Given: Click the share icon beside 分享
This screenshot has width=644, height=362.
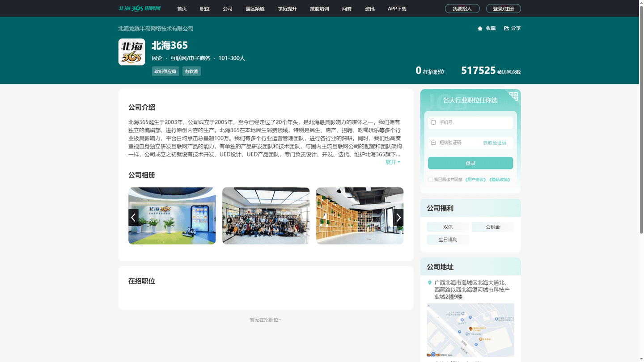Looking at the screenshot, I should tap(506, 28).
